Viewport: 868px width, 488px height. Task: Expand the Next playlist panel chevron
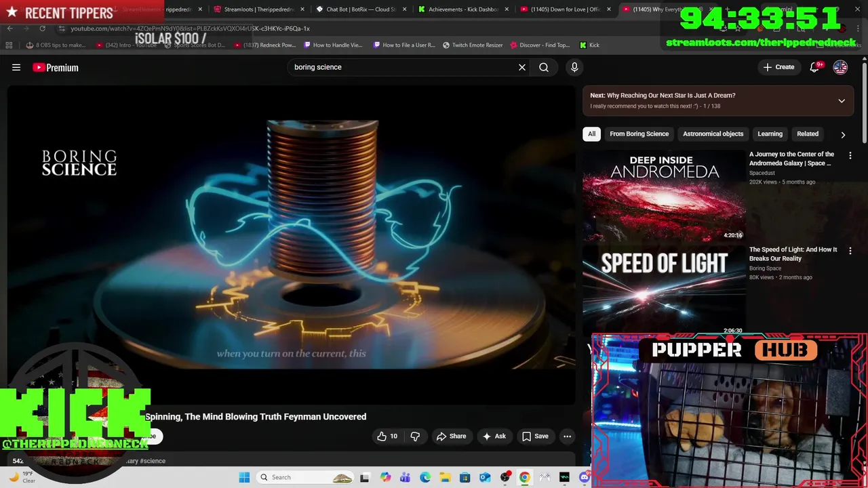(x=842, y=101)
